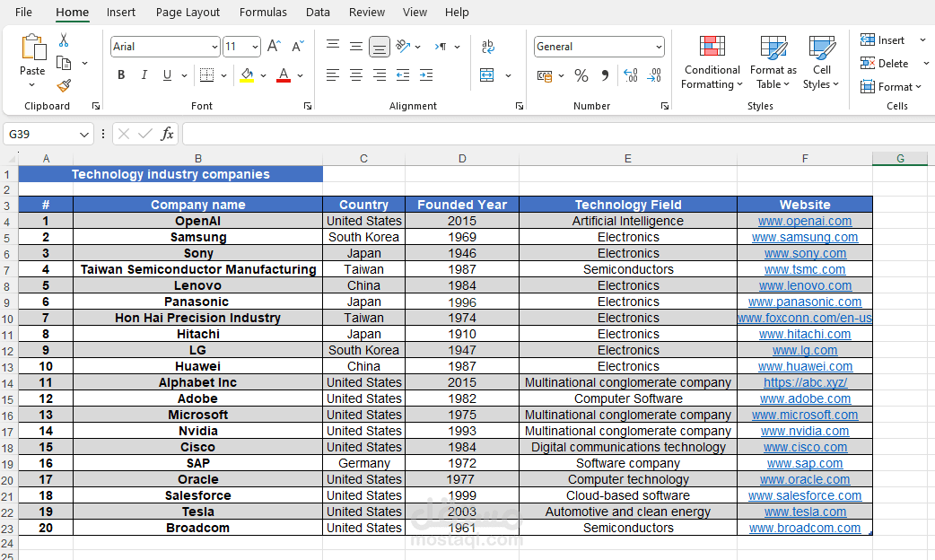The height and width of the screenshot is (560, 935).
Task: Click the Decrease Decimal icon
Action: click(654, 75)
